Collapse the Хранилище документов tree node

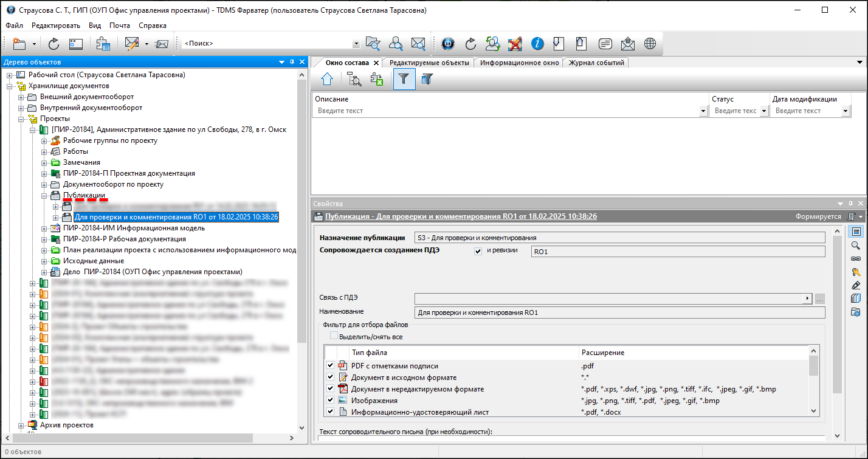pyautogui.click(x=10, y=86)
